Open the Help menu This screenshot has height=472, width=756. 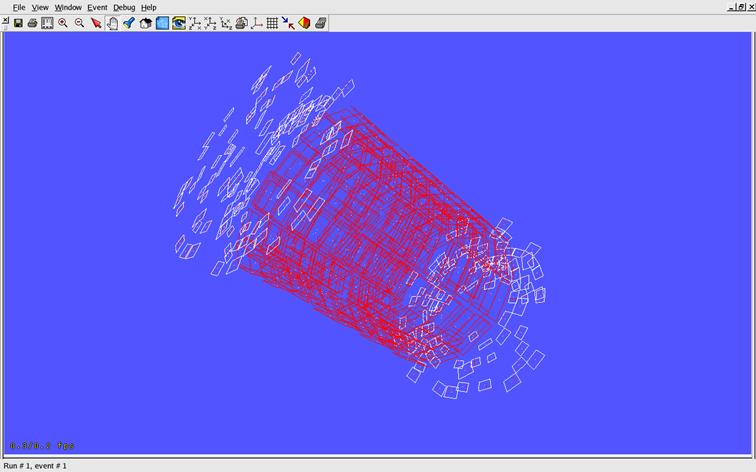point(149,7)
